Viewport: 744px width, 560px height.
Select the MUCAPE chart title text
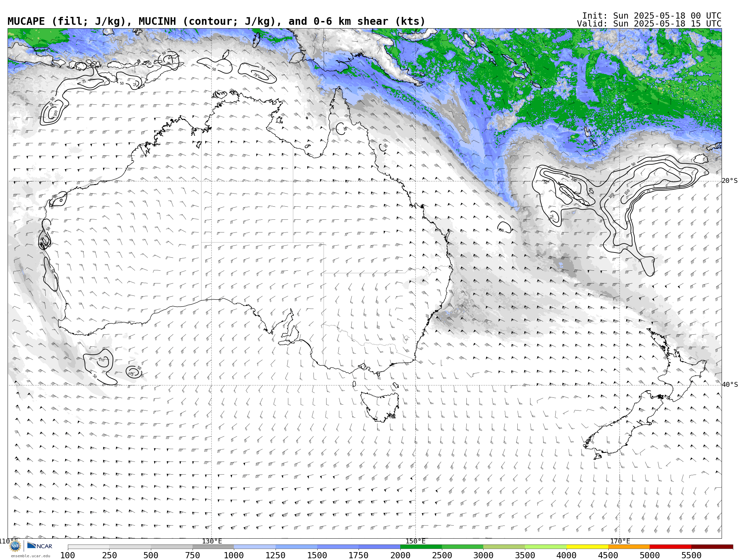click(216, 21)
